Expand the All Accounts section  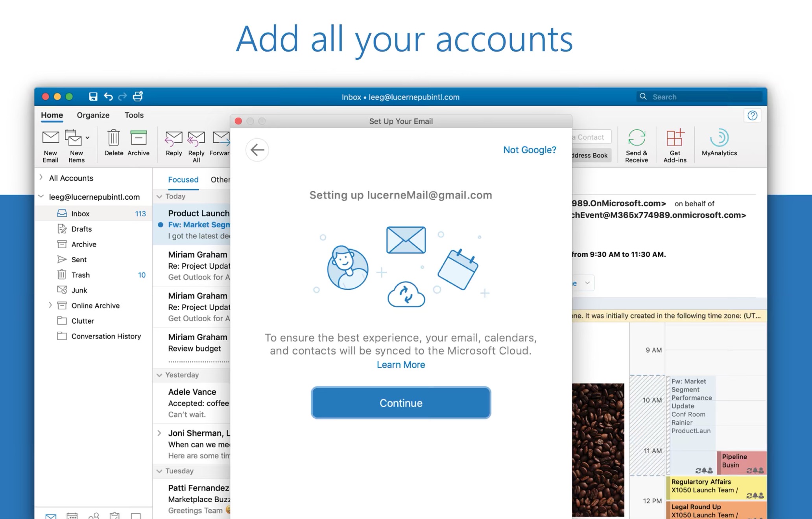pyautogui.click(x=41, y=178)
